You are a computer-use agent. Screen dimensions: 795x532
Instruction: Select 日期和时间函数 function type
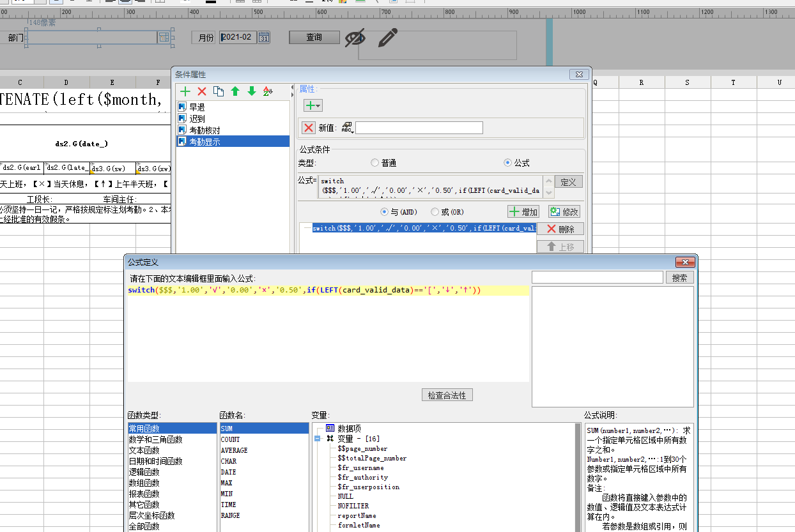(x=172, y=461)
